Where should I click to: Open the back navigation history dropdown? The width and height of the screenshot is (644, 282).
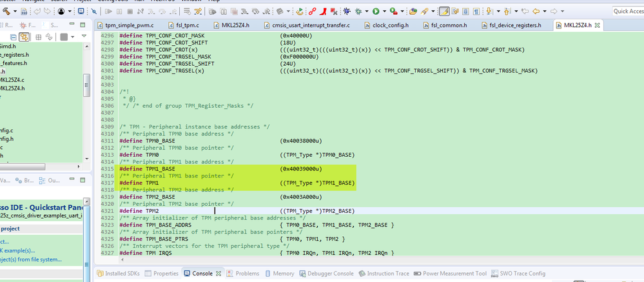pos(545,11)
